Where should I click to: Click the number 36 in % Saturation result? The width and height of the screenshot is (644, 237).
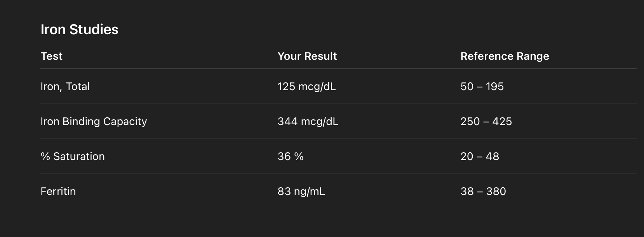284,157
